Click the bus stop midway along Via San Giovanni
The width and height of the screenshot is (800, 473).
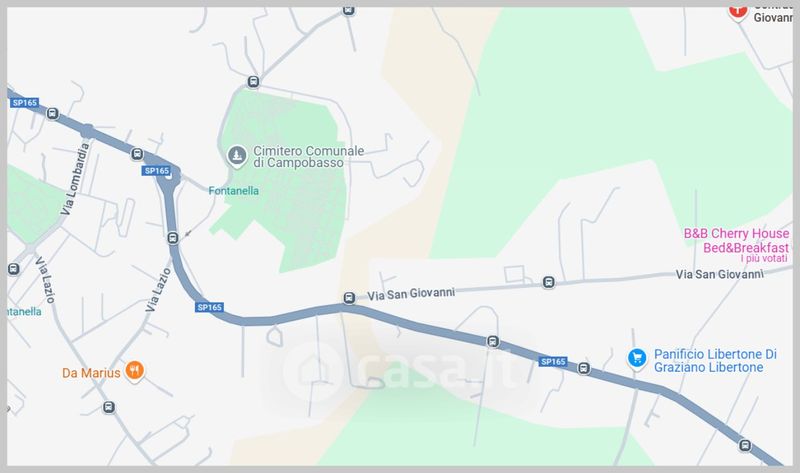pyautogui.click(x=548, y=282)
